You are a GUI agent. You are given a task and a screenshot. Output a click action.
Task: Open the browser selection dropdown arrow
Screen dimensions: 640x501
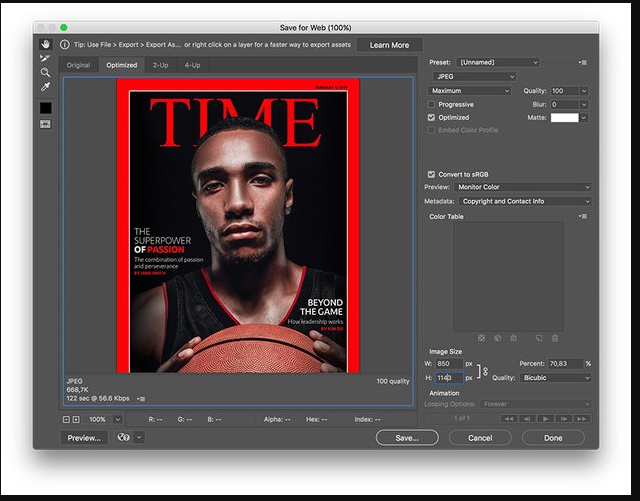click(x=139, y=437)
